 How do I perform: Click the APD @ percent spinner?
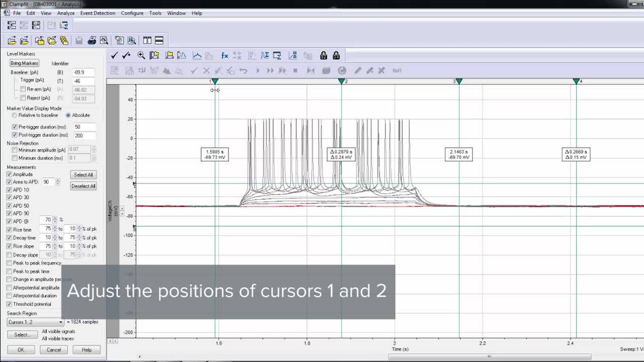[55, 220]
